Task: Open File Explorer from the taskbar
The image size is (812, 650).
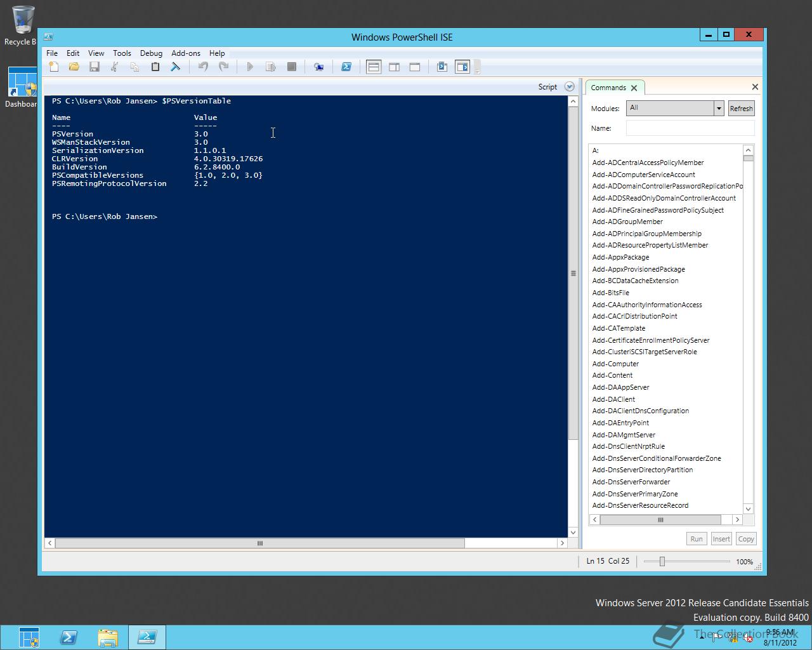Action: (108, 637)
